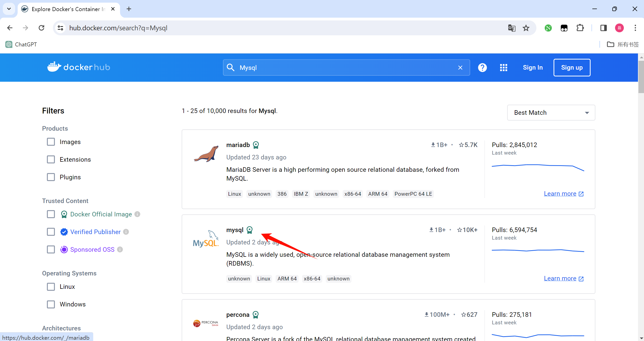Check the Docker Official Image filter

(x=51, y=214)
